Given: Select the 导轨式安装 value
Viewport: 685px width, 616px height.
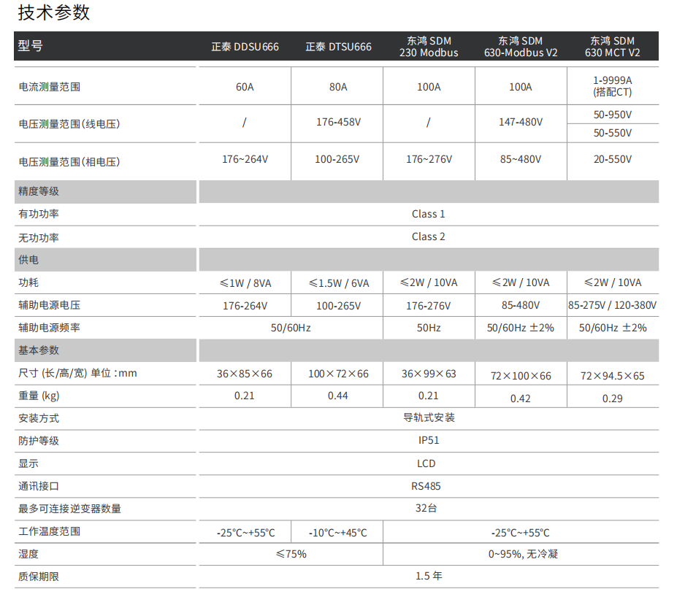Looking at the screenshot, I should point(429,417).
